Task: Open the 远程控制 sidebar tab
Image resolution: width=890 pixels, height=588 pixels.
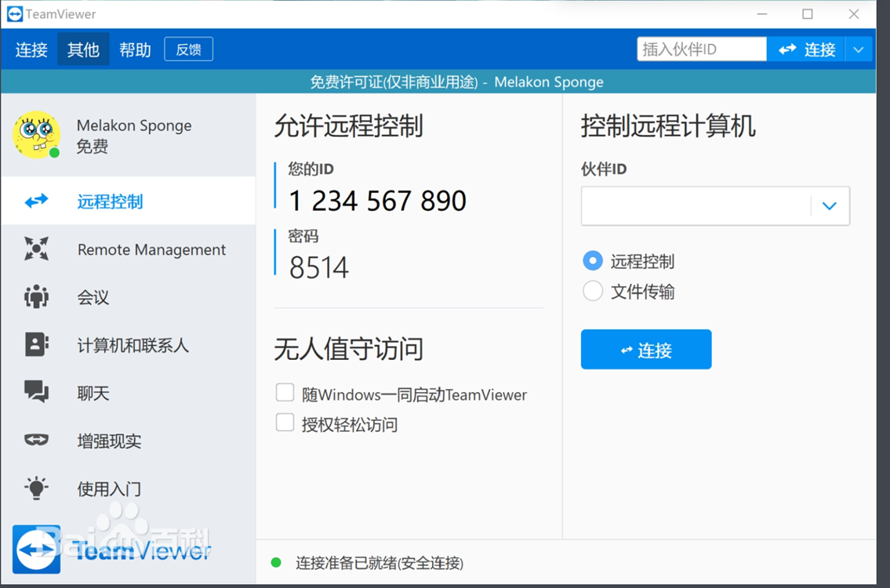Action: [x=129, y=201]
